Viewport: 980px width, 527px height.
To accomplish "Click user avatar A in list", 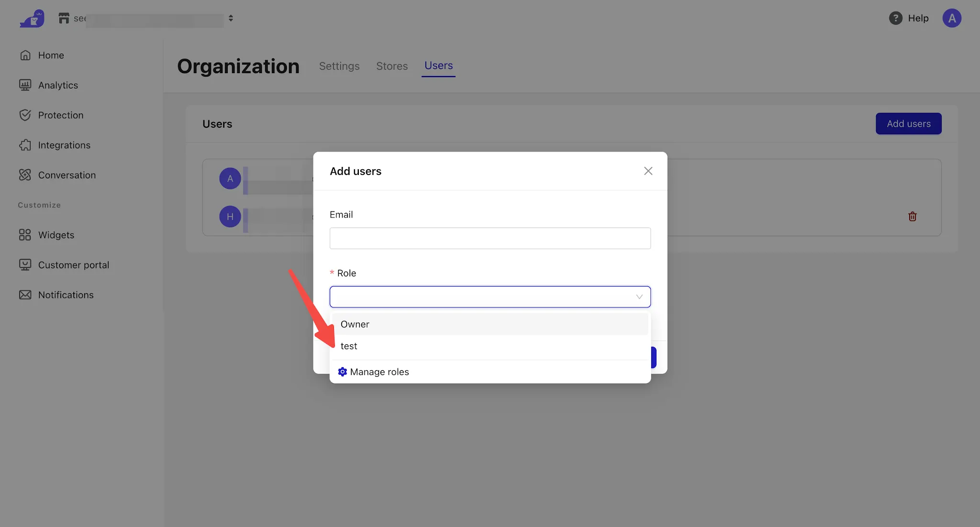I will click(230, 178).
